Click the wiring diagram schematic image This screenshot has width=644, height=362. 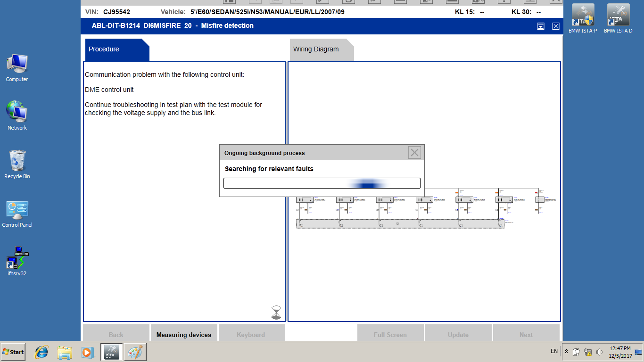[424, 210]
